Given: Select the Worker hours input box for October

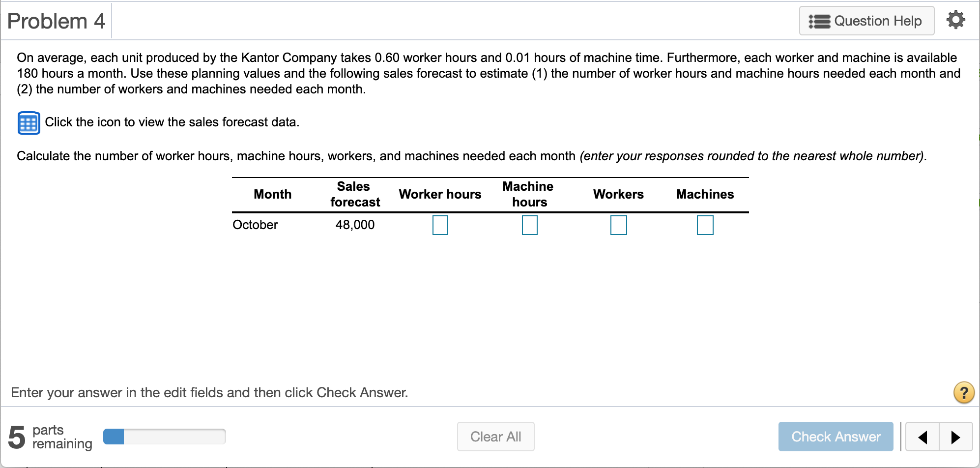Looking at the screenshot, I should pyautogui.click(x=440, y=225).
